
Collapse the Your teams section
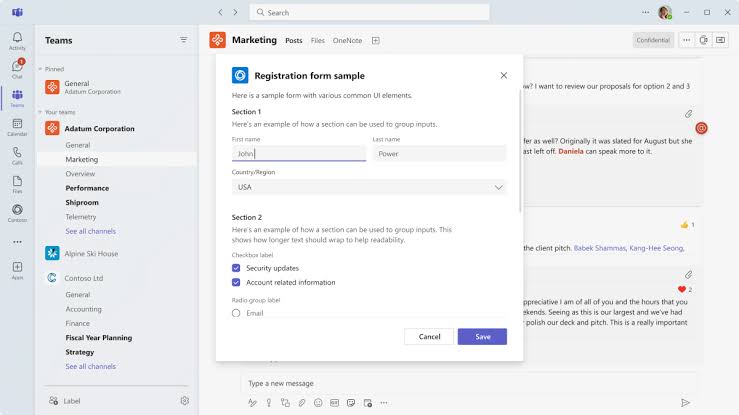40,112
